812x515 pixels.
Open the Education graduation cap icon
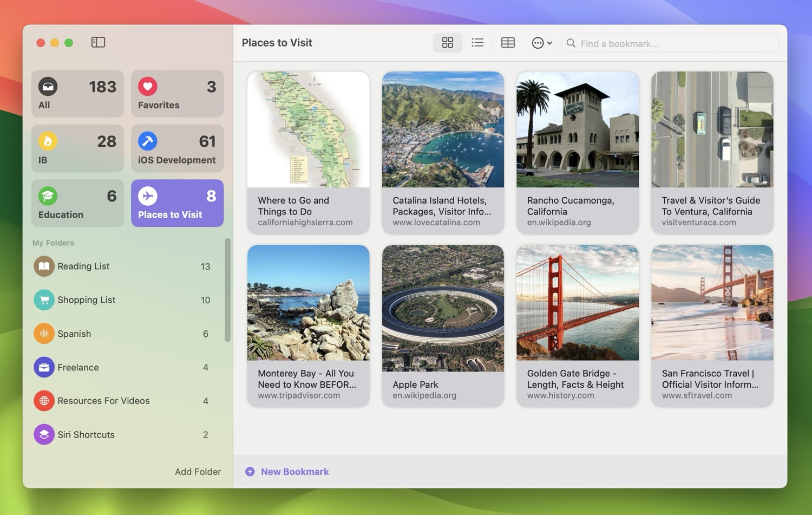point(48,196)
